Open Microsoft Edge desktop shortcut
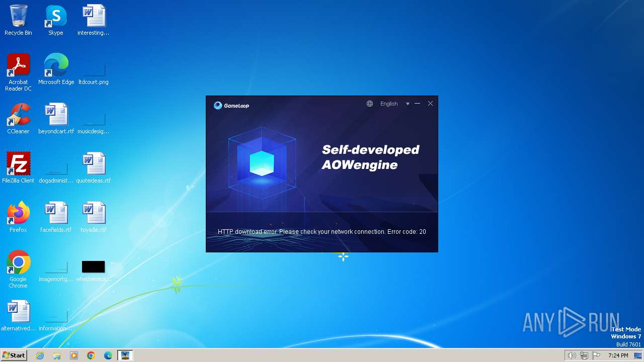The image size is (644, 362). (56, 69)
